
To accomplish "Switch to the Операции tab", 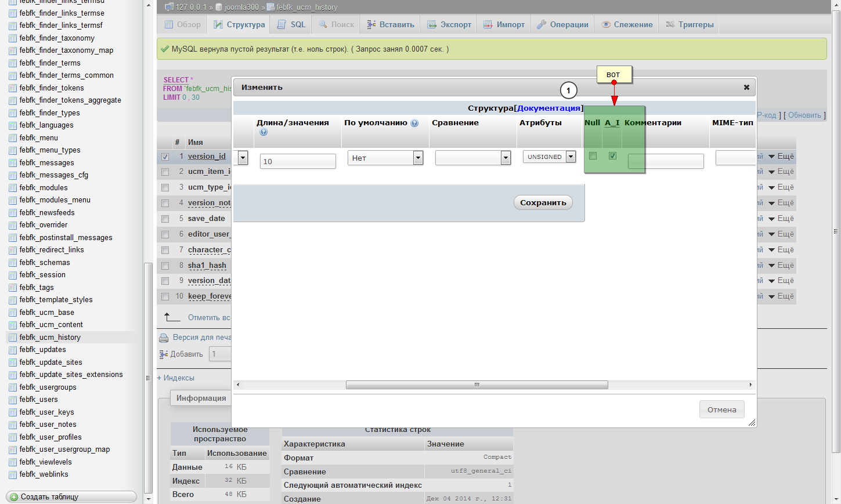I will click(562, 25).
